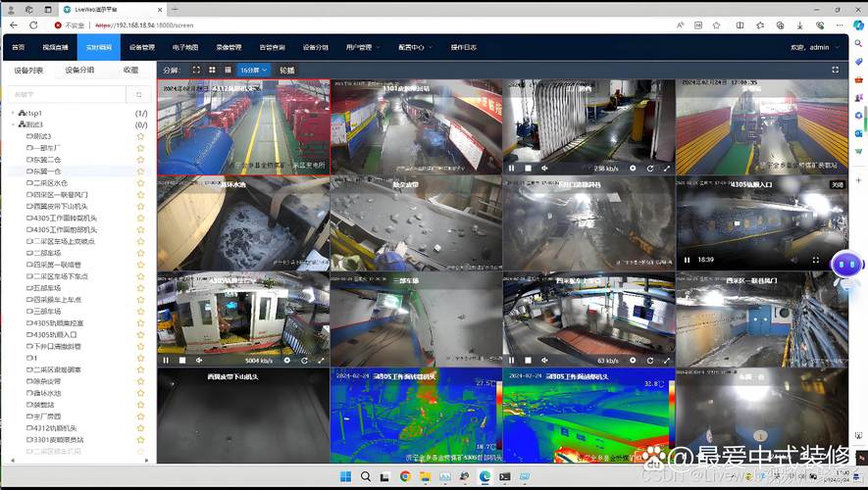This screenshot has height=490, width=868.
Task: Start recording on the 258 kb/s stream
Action: point(633,169)
